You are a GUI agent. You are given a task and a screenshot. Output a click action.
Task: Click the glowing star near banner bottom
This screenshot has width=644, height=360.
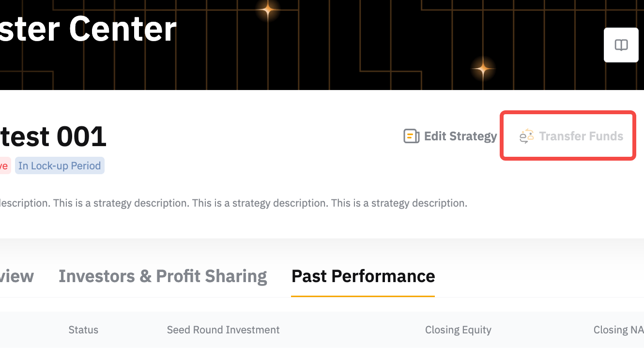483,69
